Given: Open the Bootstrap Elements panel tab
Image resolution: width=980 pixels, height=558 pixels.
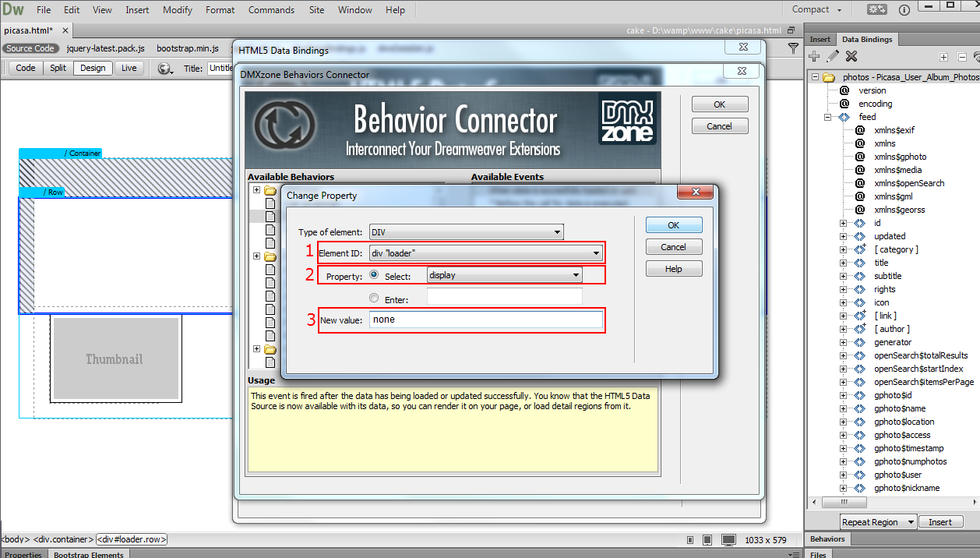Looking at the screenshot, I should pos(88,554).
